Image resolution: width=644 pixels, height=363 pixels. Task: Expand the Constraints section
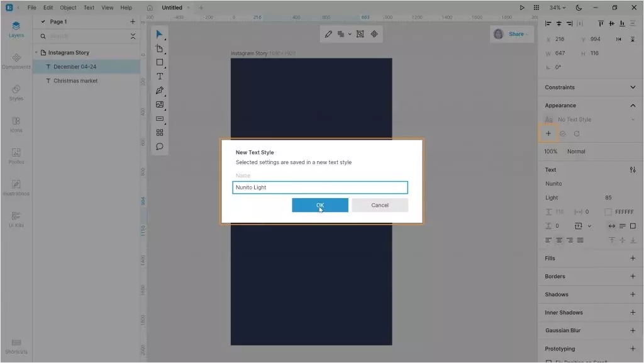point(633,87)
